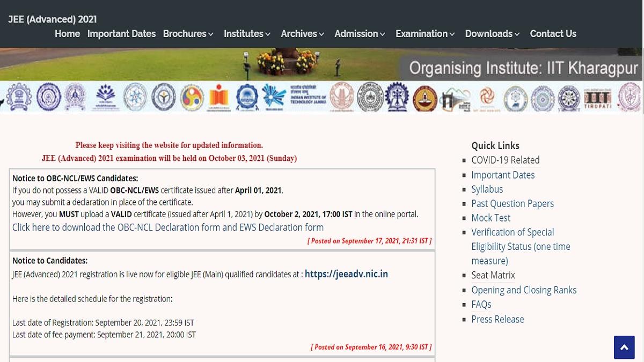Go to Home in navigation bar

(x=67, y=34)
